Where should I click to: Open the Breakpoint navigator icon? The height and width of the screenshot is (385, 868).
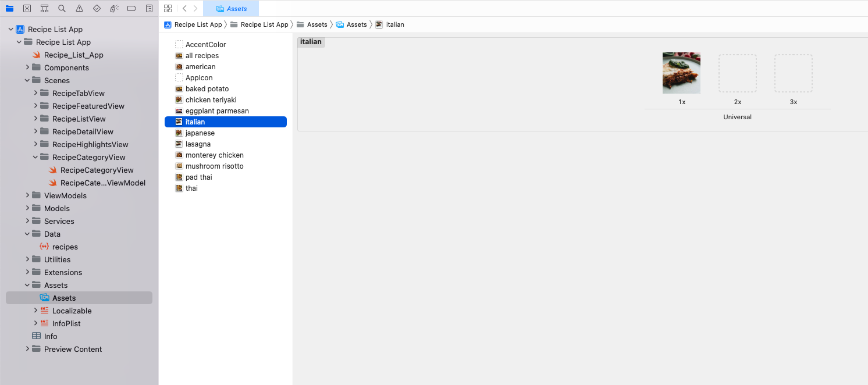131,8
